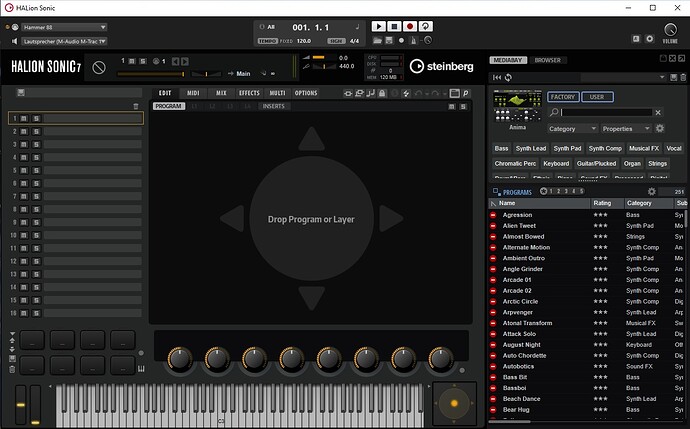Filter by the Bass tag
Screen dimensions: 690x429
click(501, 148)
